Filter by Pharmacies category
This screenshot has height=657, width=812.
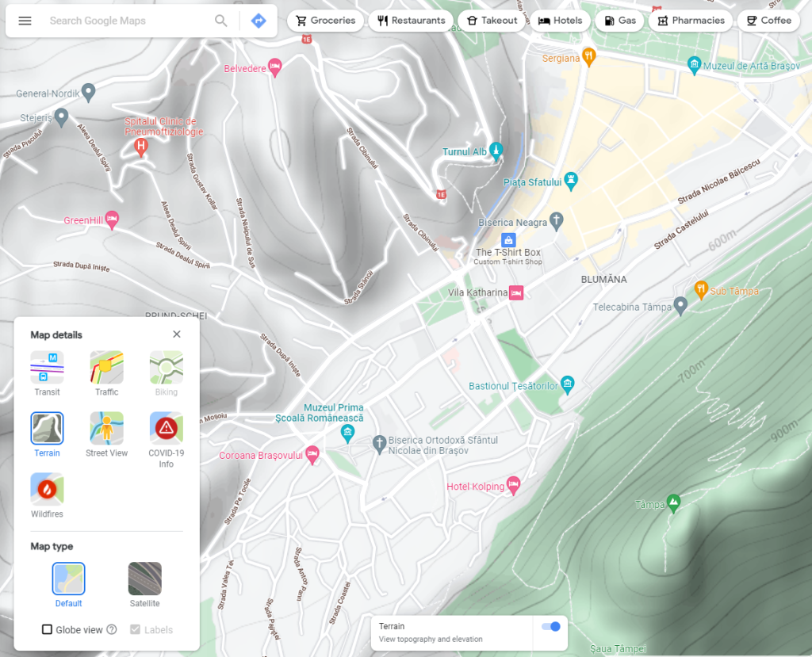[691, 21]
